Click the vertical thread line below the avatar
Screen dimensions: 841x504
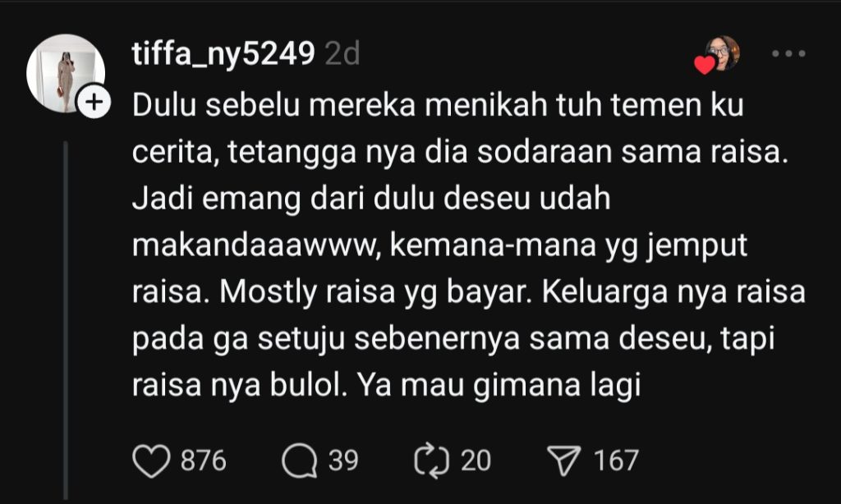pyautogui.click(x=66, y=321)
